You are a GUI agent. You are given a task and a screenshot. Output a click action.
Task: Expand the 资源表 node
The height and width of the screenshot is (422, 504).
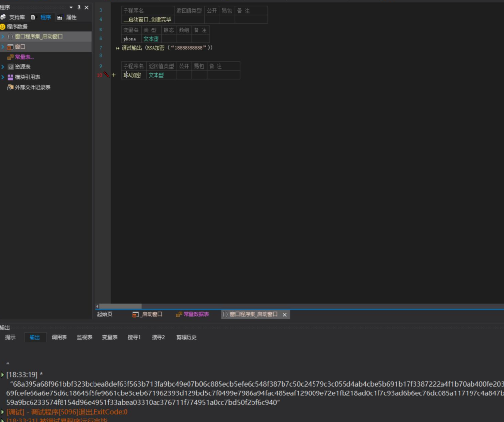coord(3,67)
